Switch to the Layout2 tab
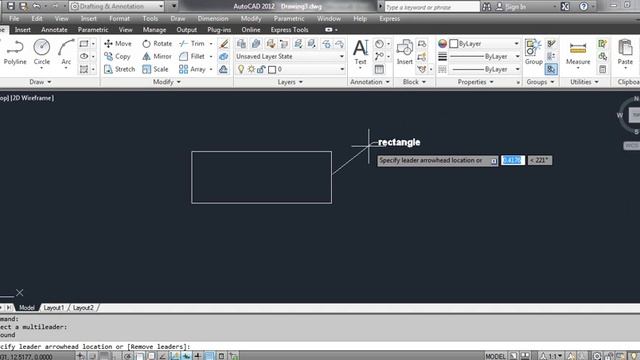This screenshot has height=360, width=640. pos(83,308)
